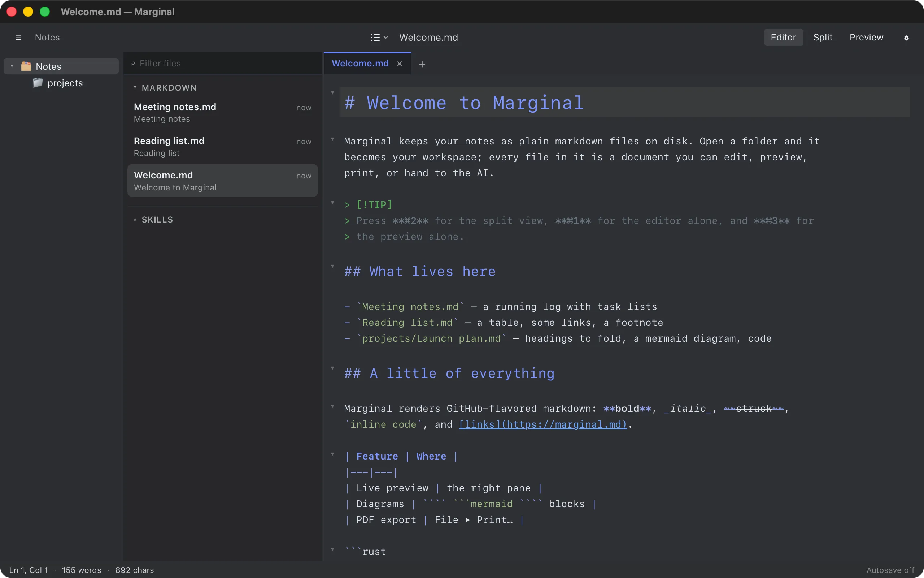Fold the first intro paragraph
The width and height of the screenshot is (924, 578).
coord(332,139)
